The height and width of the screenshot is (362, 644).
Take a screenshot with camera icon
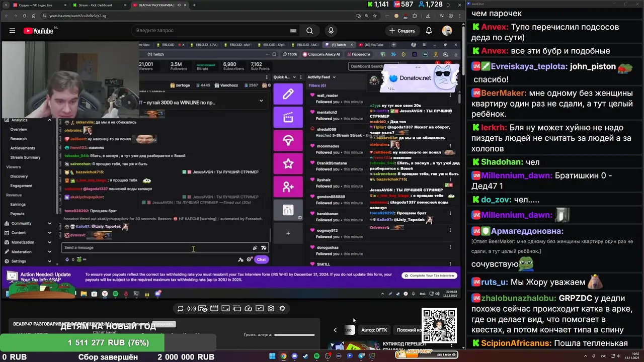(271, 309)
